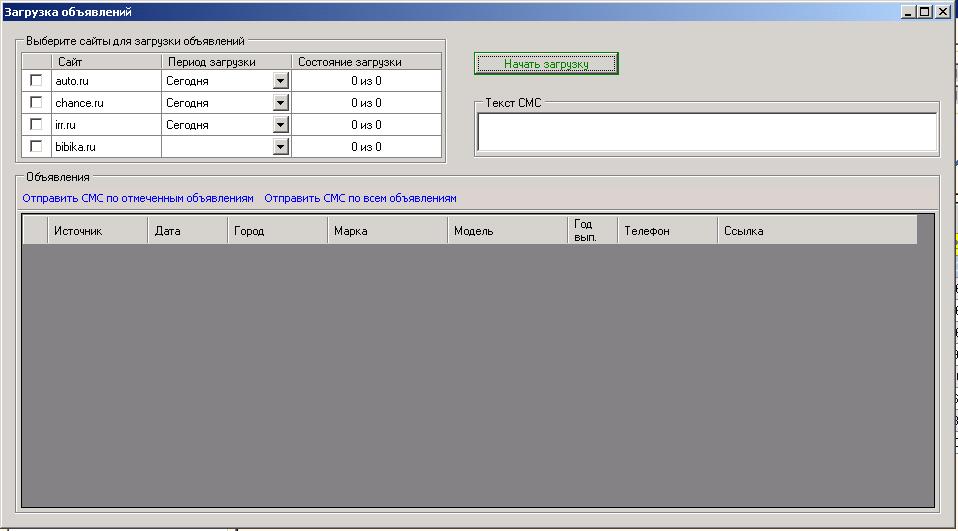
Task: Click Отправить СМС по отмеченным объявлениям link
Action: (x=138, y=198)
